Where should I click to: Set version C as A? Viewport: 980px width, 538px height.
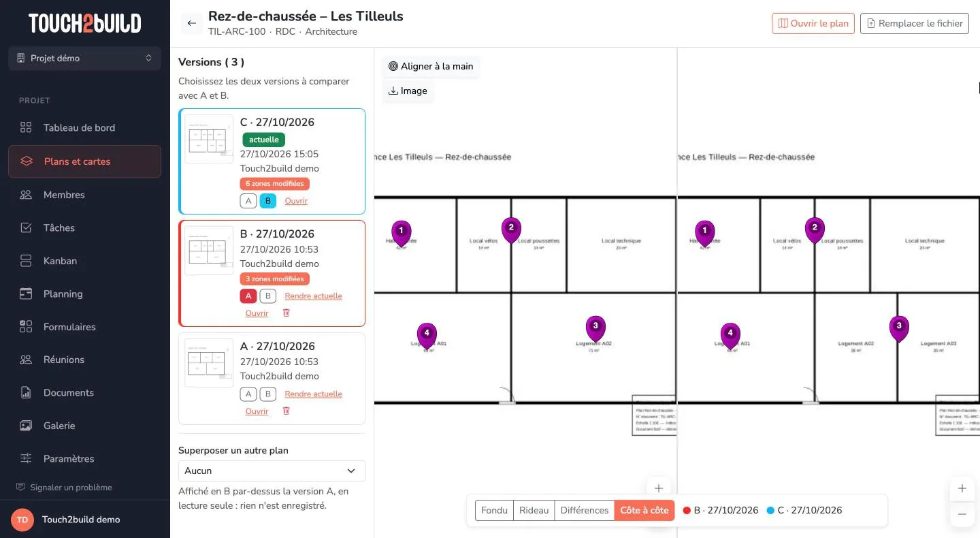248,201
